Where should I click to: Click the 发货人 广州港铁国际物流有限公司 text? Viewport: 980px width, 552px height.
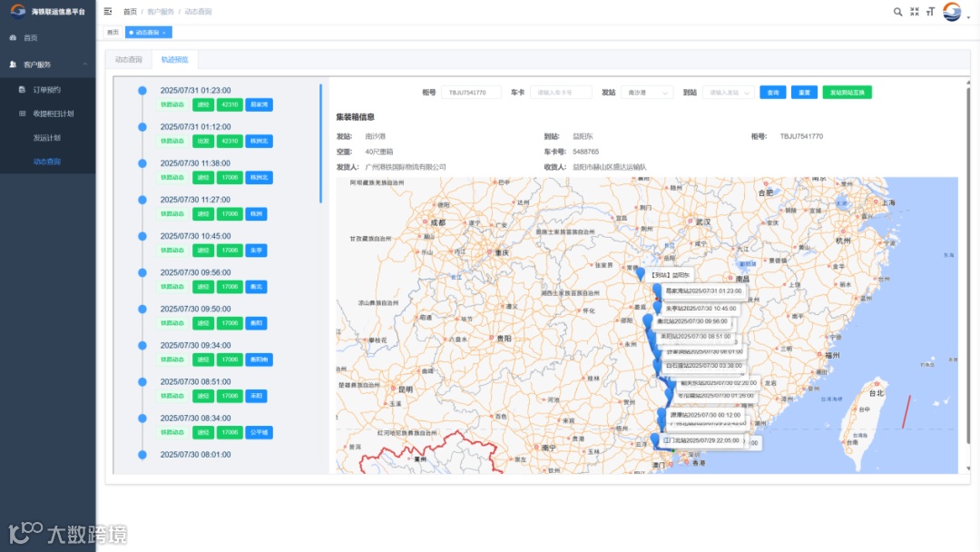tap(406, 167)
